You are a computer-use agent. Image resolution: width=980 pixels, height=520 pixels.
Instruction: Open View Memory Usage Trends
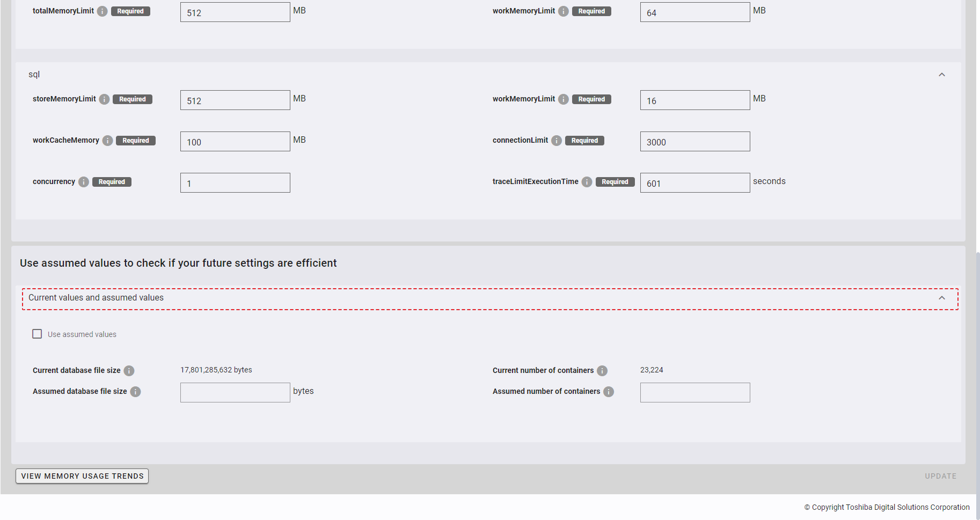pyautogui.click(x=82, y=476)
